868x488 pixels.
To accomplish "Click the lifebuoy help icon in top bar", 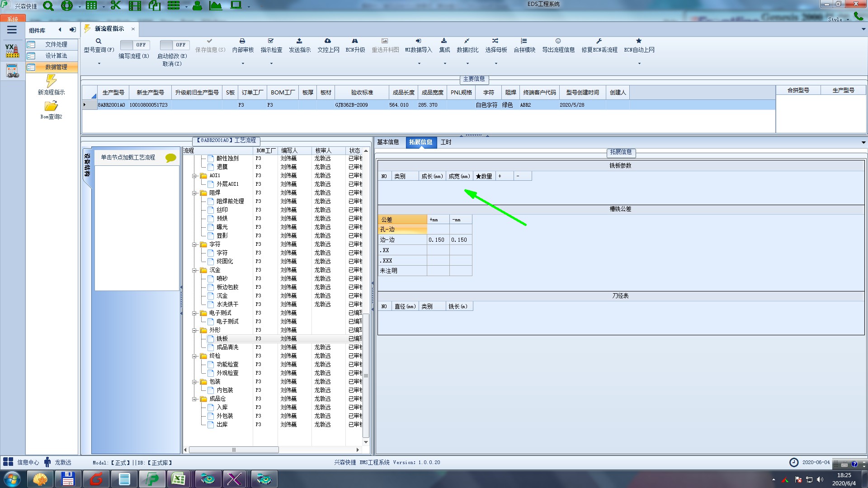I will pos(67,6).
